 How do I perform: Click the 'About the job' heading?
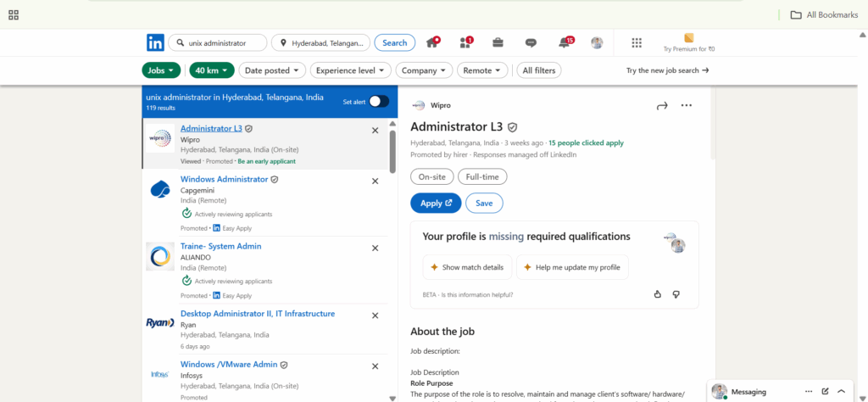(442, 332)
